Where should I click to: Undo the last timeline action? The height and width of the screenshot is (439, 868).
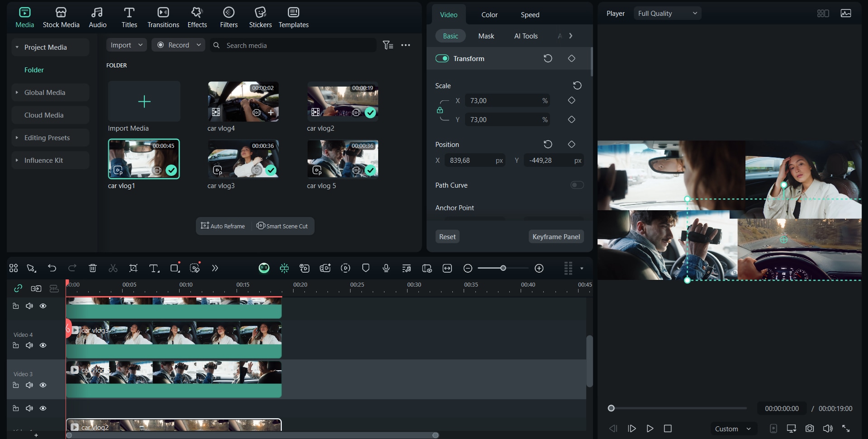[52, 268]
